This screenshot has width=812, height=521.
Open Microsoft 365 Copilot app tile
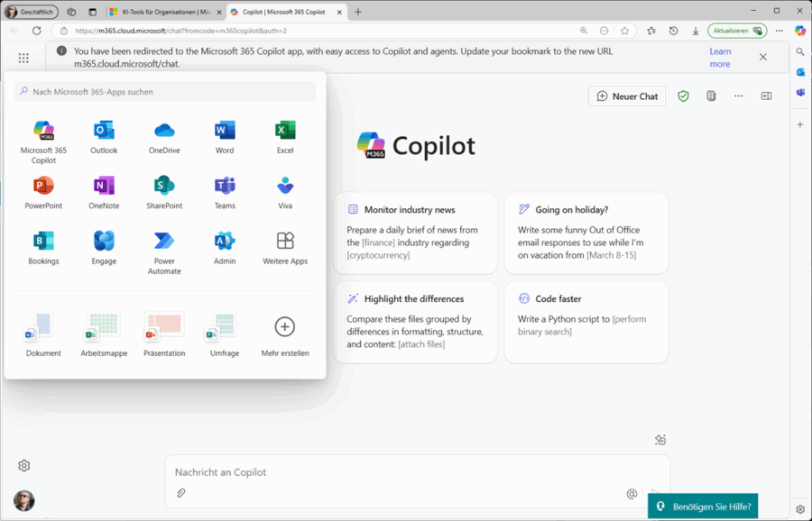pos(43,142)
